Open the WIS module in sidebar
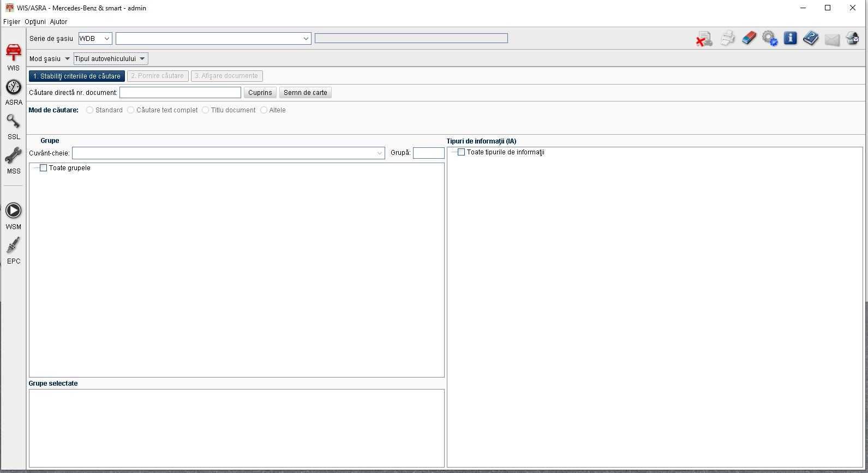This screenshot has width=868, height=473. (13, 57)
